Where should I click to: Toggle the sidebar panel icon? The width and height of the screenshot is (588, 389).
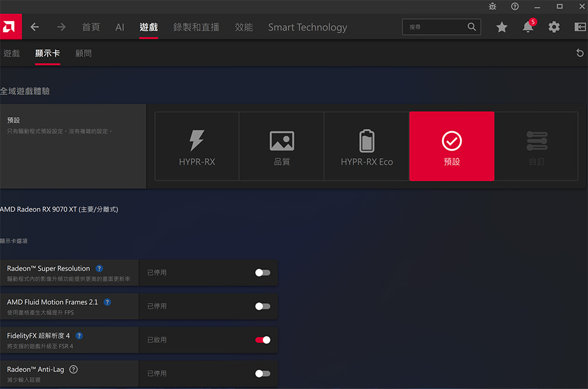(x=579, y=27)
